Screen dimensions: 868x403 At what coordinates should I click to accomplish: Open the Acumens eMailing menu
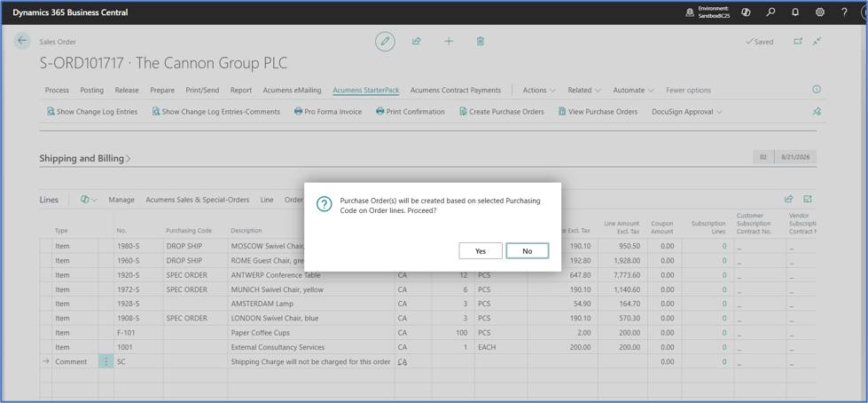click(x=292, y=90)
